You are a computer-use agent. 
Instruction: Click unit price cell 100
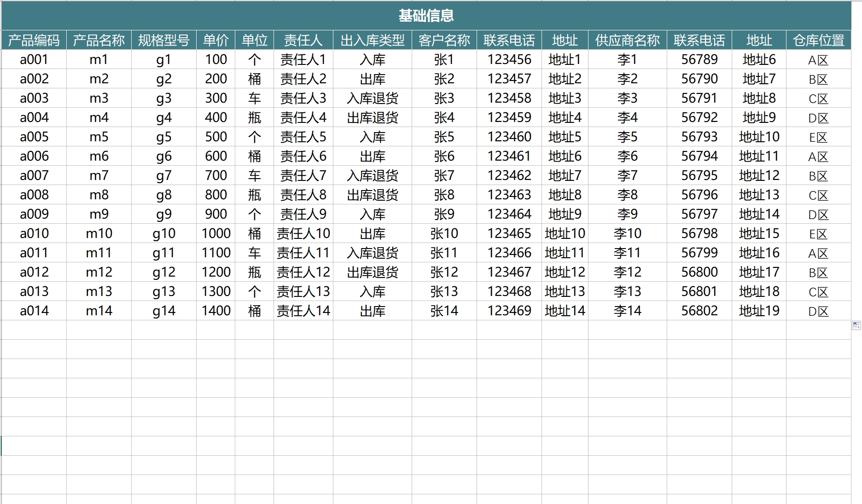pyautogui.click(x=216, y=59)
